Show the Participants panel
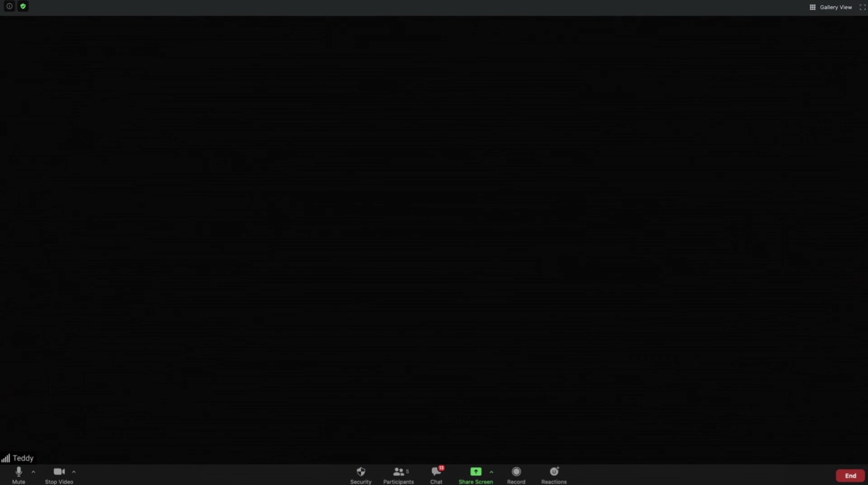This screenshot has width=868, height=485. pos(398,475)
